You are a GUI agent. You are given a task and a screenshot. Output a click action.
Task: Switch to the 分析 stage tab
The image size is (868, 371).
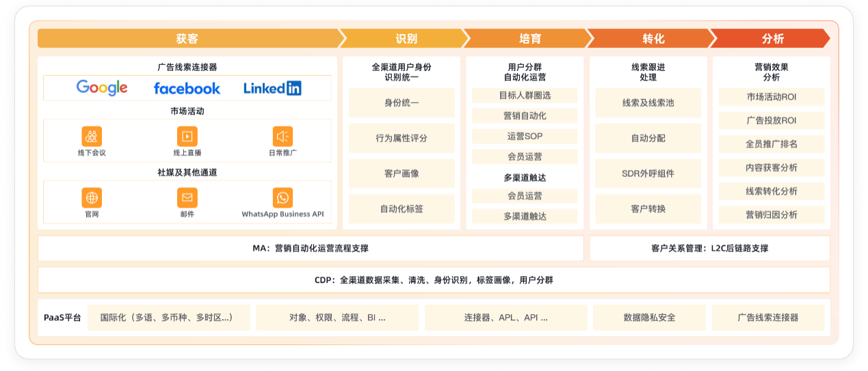(772, 38)
